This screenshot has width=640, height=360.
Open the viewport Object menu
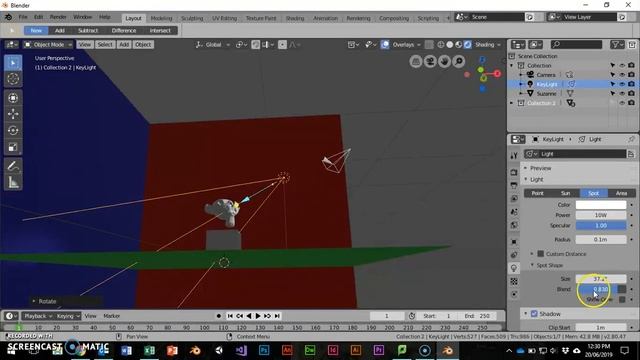[x=143, y=44]
